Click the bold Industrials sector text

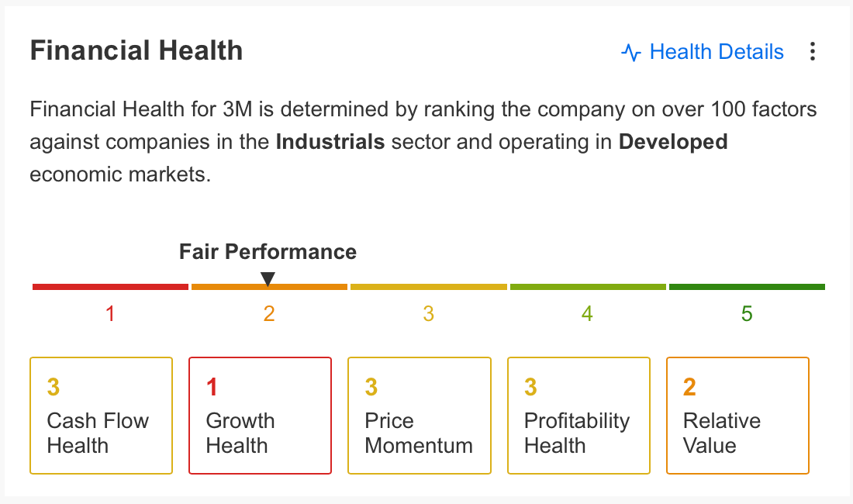pos(330,143)
